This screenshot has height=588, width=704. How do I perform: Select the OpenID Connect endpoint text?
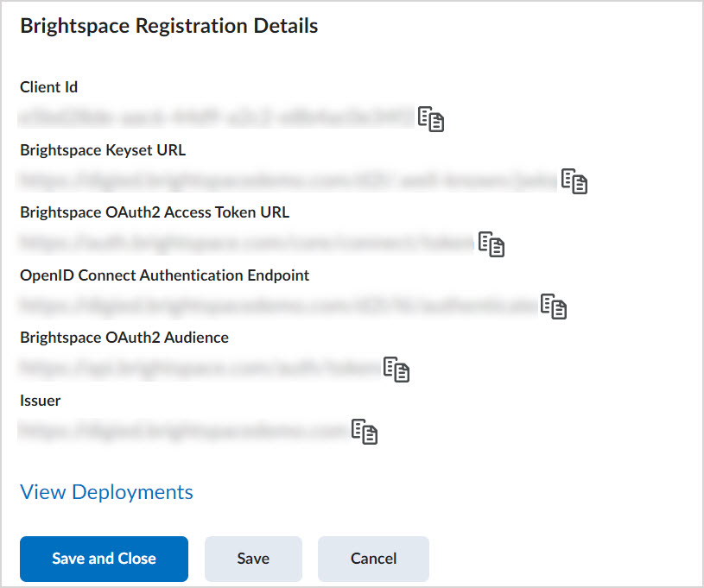(x=268, y=304)
